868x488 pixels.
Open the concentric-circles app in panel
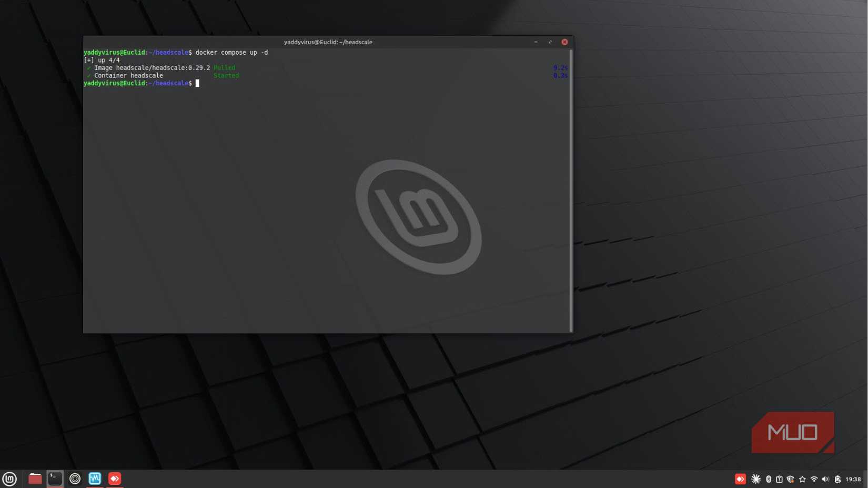click(x=75, y=479)
